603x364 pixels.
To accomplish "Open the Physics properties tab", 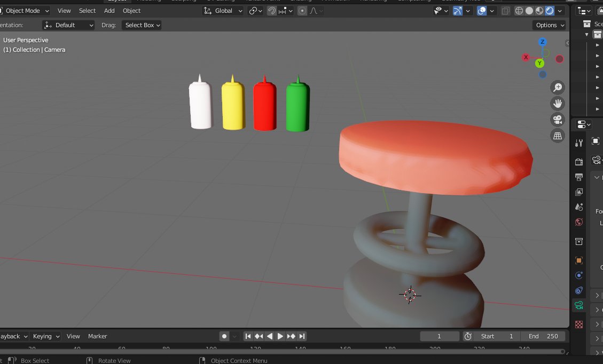I will [579, 275].
